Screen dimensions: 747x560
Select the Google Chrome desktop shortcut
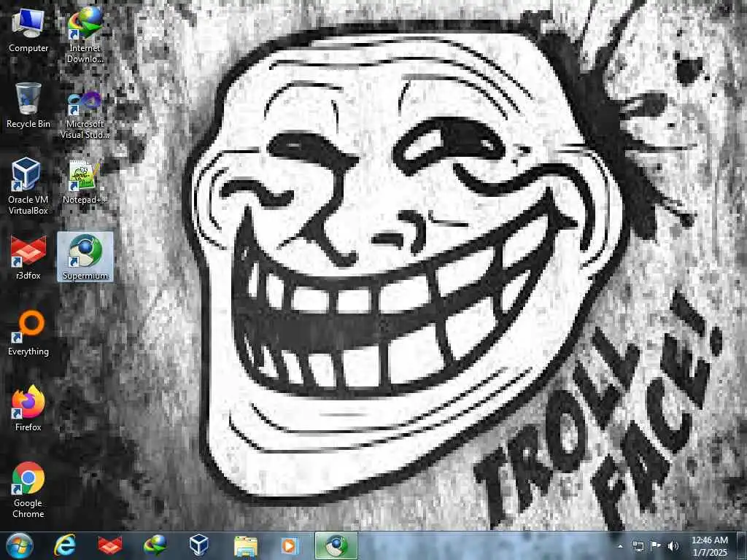pos(28,490)
